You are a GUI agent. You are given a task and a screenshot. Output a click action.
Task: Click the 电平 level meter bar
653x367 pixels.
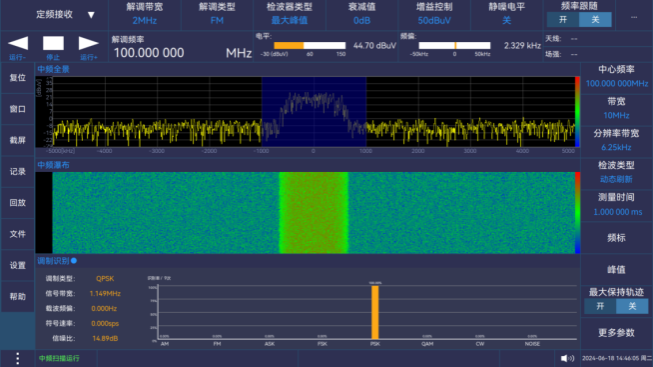pos(309,45)
